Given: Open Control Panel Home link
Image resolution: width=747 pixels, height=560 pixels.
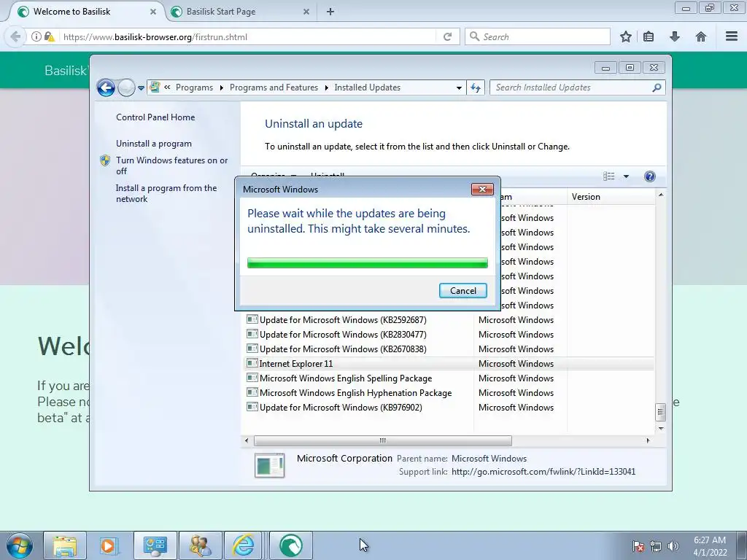Looking at the screenshot, I should [155, 117].
